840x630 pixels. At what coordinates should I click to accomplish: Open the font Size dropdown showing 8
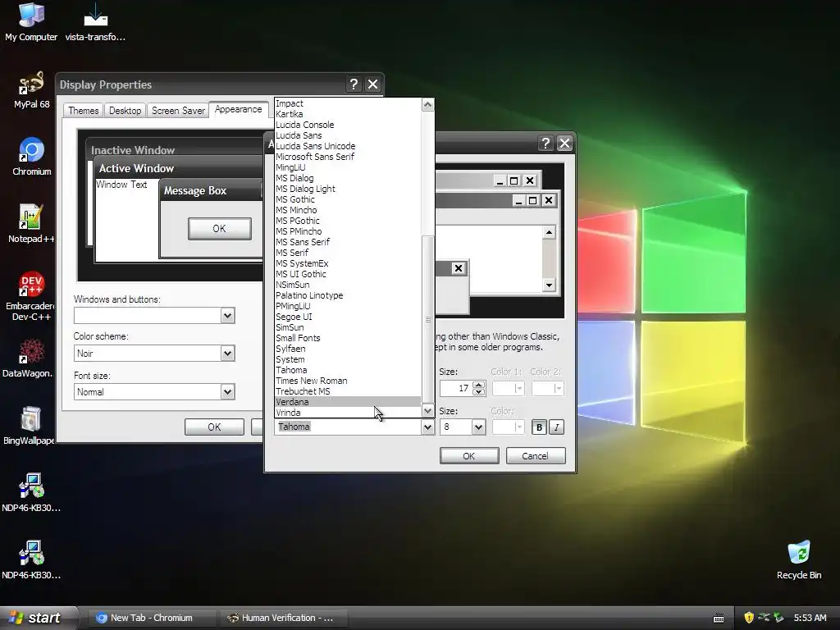478,427
